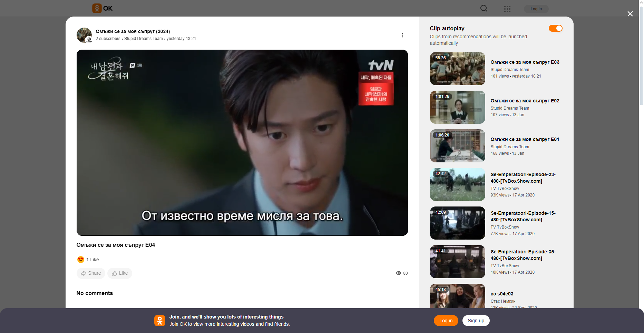644x333 pixels.
Task: Click the orange OK icon in banner
Action: [159, 321]
